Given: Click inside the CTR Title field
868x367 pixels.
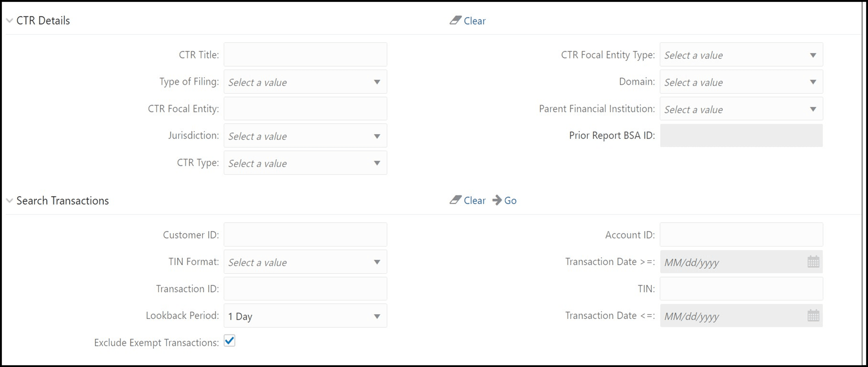Looking at the screenshot, I should tap(305, 55).
